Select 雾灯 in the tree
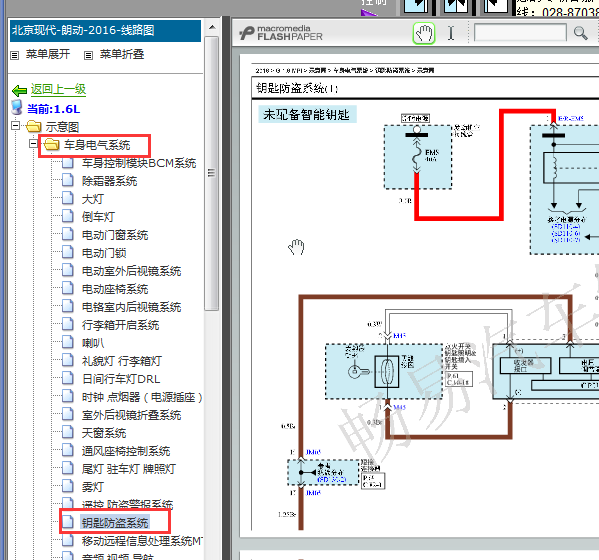Viewport: 599px width, 560px height. [93, 487]
